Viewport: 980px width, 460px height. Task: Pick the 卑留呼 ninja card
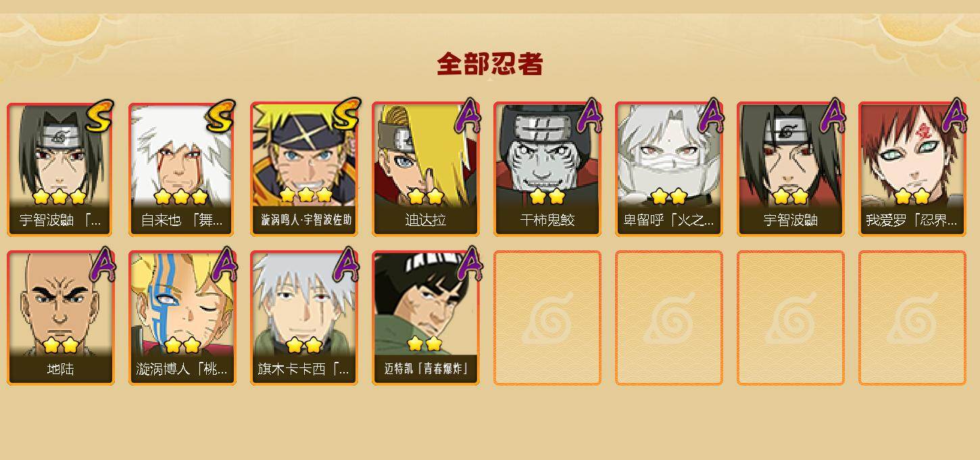pos(669,169)
